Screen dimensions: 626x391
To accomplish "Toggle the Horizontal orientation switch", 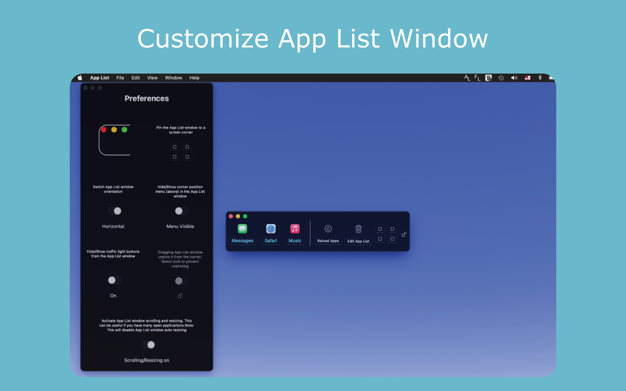I will click(115, 211).
